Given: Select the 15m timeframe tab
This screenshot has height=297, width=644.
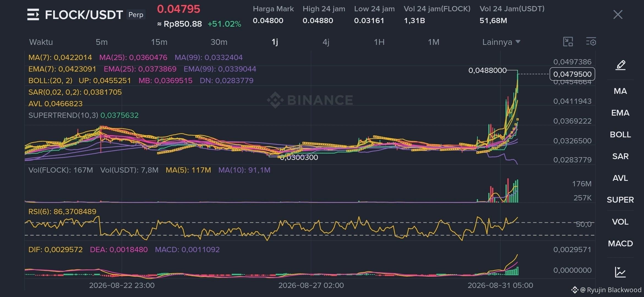Looking at the screenshot, I should pyautogui.click(x=159, y=42).
